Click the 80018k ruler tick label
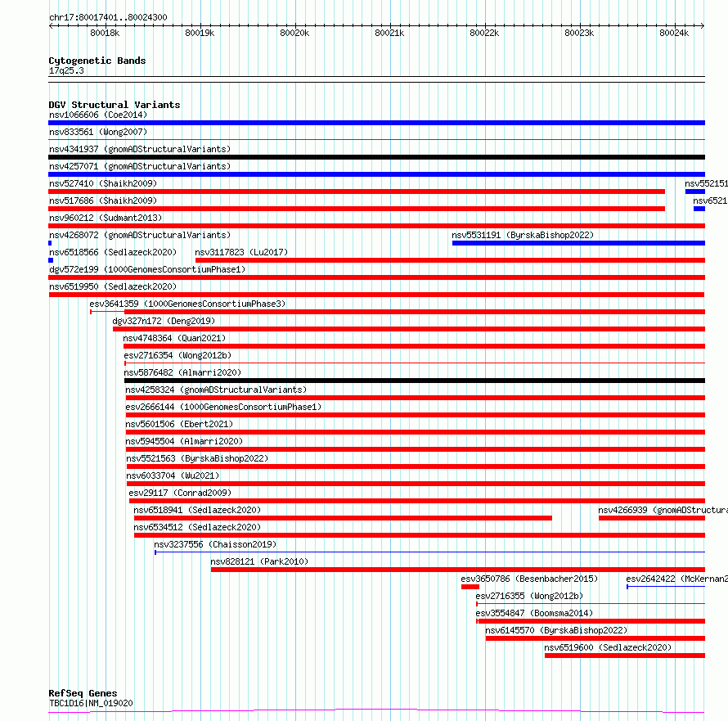 [105, 33]
